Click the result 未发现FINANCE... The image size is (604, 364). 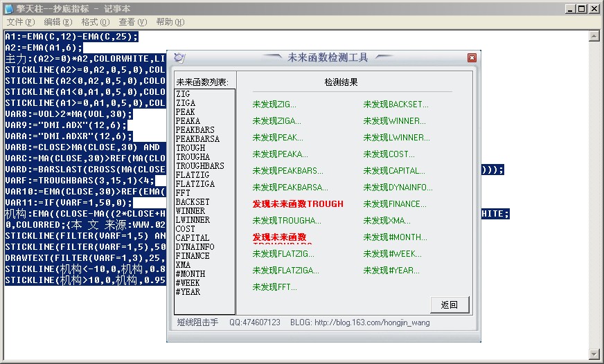click(395, 204)
